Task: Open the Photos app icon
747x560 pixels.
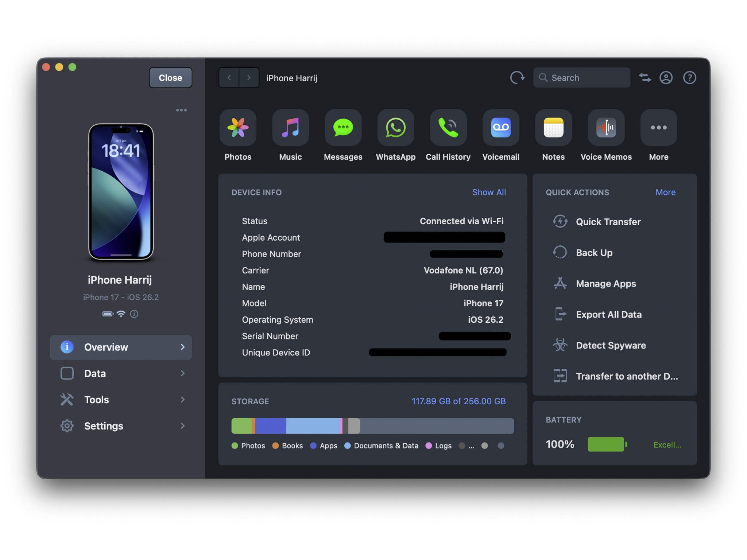Action: 238,128
